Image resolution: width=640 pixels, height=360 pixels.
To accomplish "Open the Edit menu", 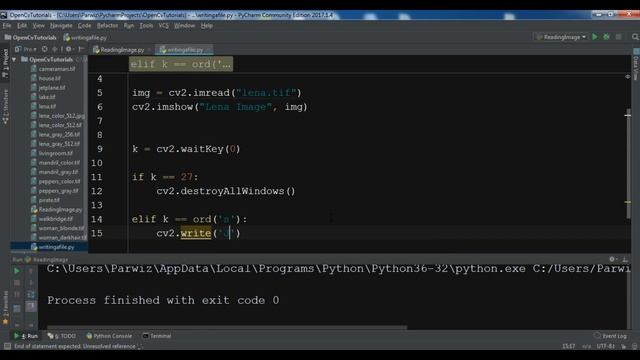I will click(22, 25).
